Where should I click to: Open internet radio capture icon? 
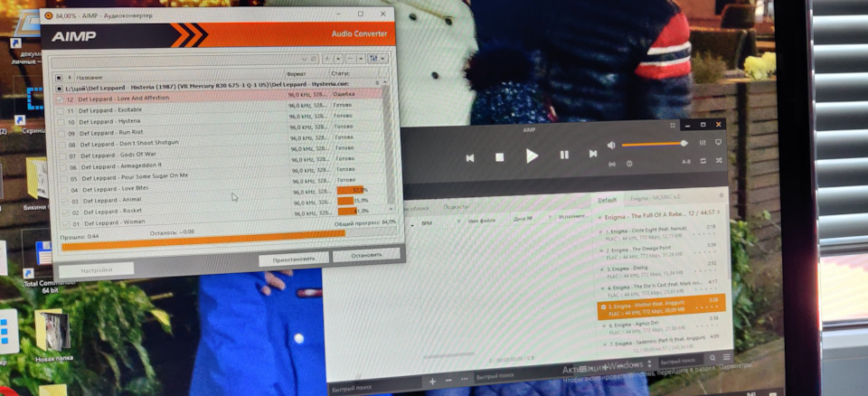point(612,164)
